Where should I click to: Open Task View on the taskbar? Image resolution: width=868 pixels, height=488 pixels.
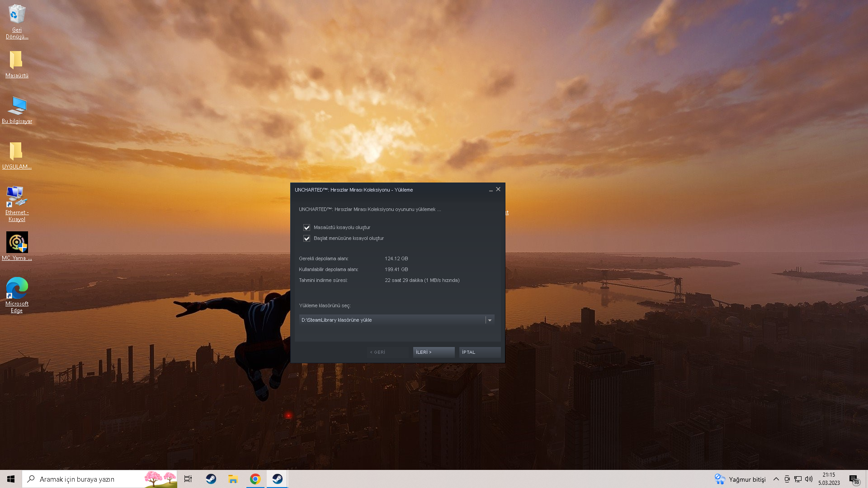click(x=188, y=479)
